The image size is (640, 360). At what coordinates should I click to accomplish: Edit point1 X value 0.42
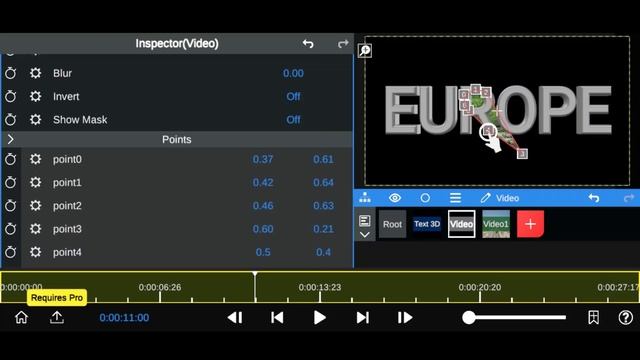pos(263,182)
